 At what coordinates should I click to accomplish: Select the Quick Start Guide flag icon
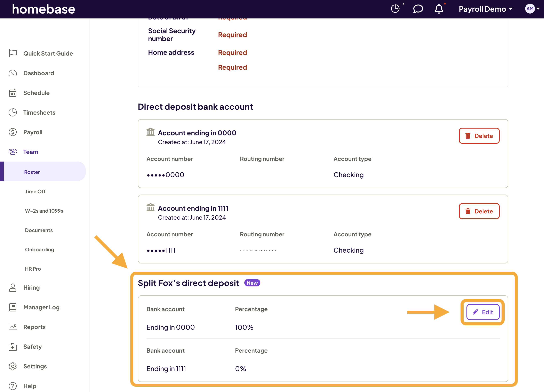(13, 53)
